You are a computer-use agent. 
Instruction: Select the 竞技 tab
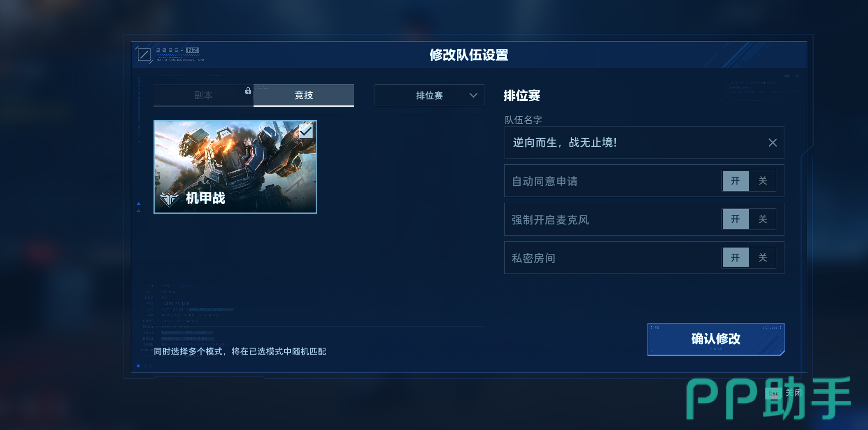coord(304,96)
